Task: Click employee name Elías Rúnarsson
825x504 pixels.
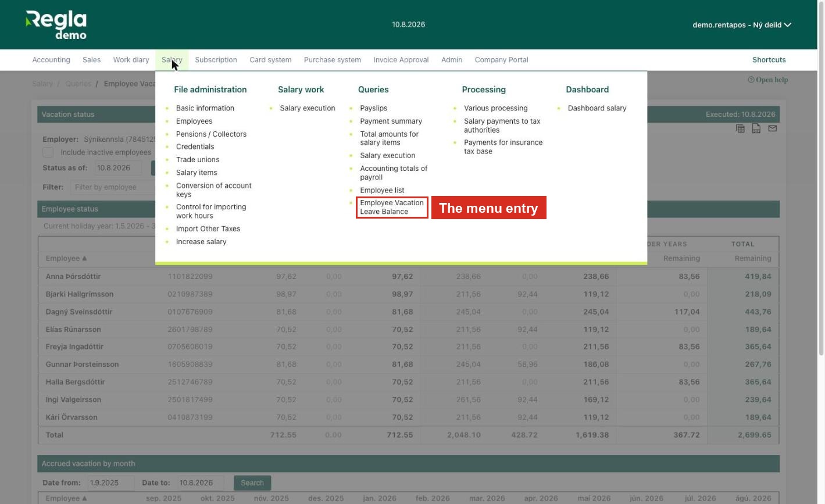Action: 73,330
